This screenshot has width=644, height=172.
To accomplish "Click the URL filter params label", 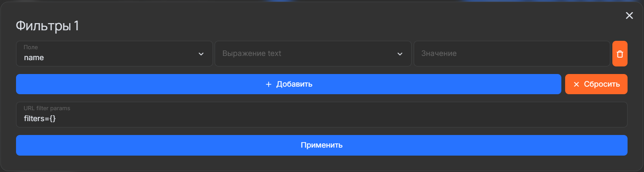I will click(47, 108).
